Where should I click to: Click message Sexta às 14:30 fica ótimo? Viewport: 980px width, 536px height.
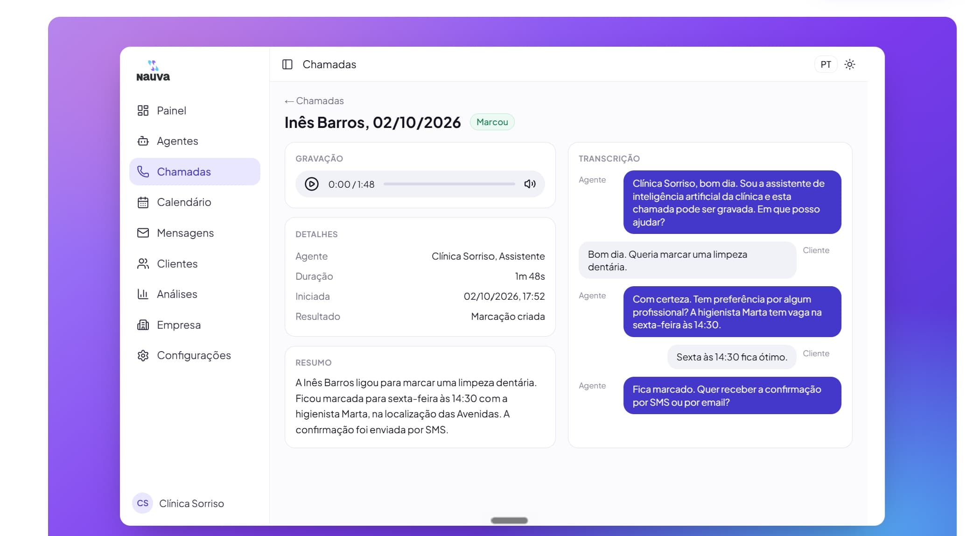coord(732,357)
